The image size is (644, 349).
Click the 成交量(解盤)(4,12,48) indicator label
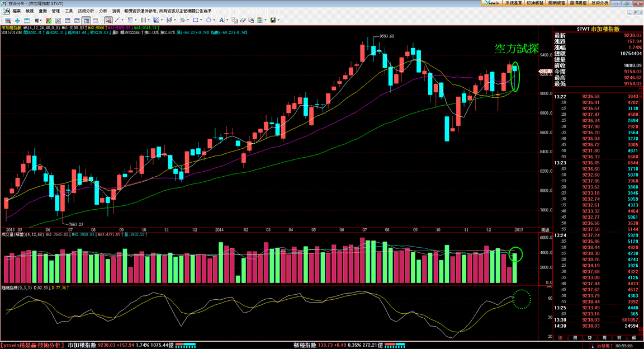(x=22, y=234)
